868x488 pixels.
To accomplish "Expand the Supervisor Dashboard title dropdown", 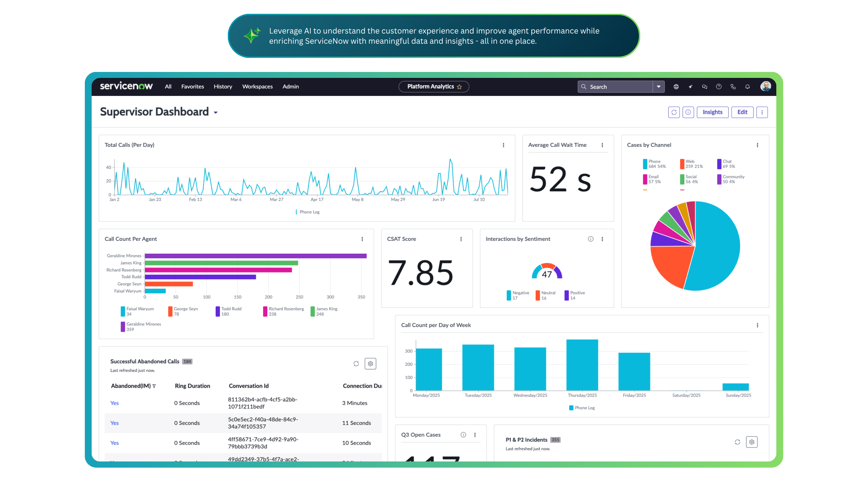I will [x=216, y=113].
